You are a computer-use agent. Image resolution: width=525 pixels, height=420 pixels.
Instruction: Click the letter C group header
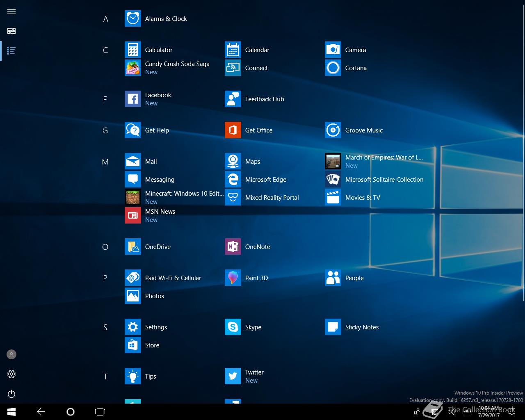click(105, 50)
